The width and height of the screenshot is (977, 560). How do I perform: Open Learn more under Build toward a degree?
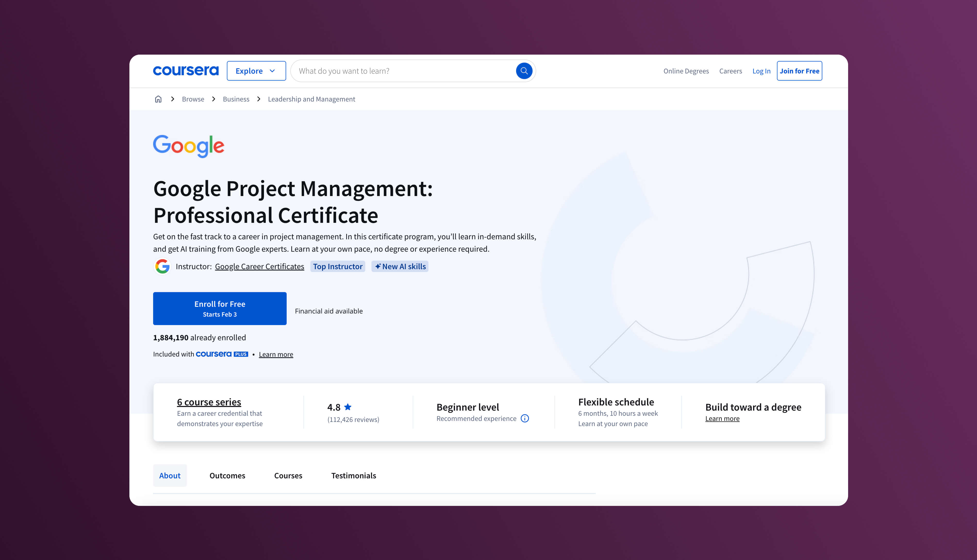point(722,419)
